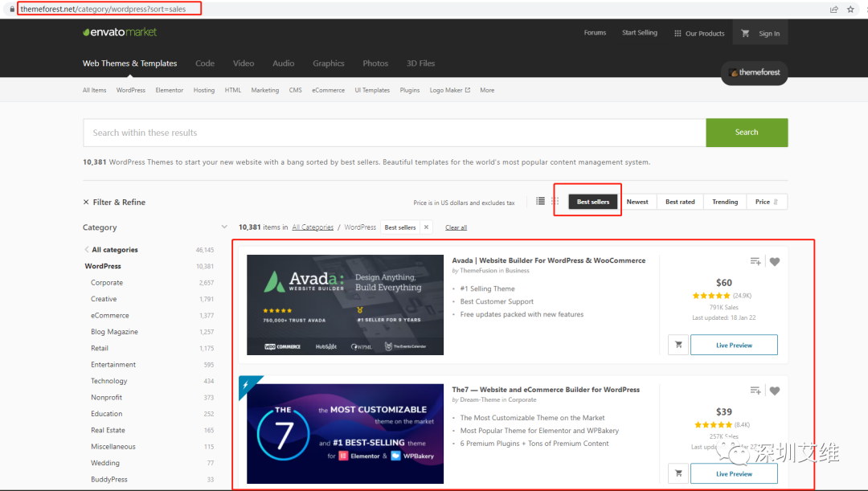Open the Photos marketplace tab
Viewport: 868px width, 491px height.
(375, 63)
